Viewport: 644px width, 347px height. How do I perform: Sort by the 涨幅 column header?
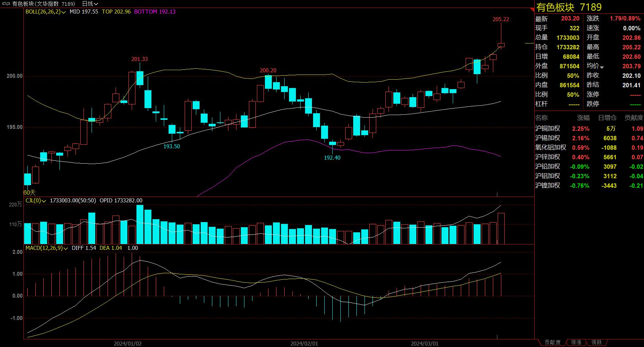[x=583, y=118]
